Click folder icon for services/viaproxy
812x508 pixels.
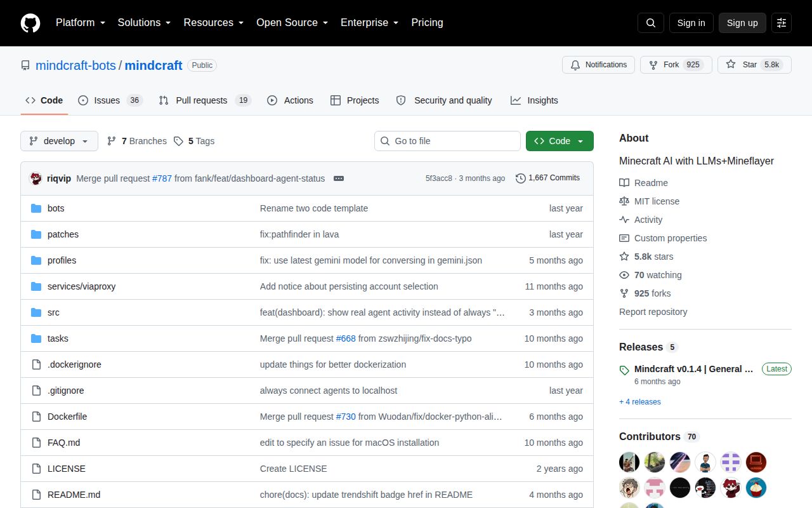click(36, 286)
